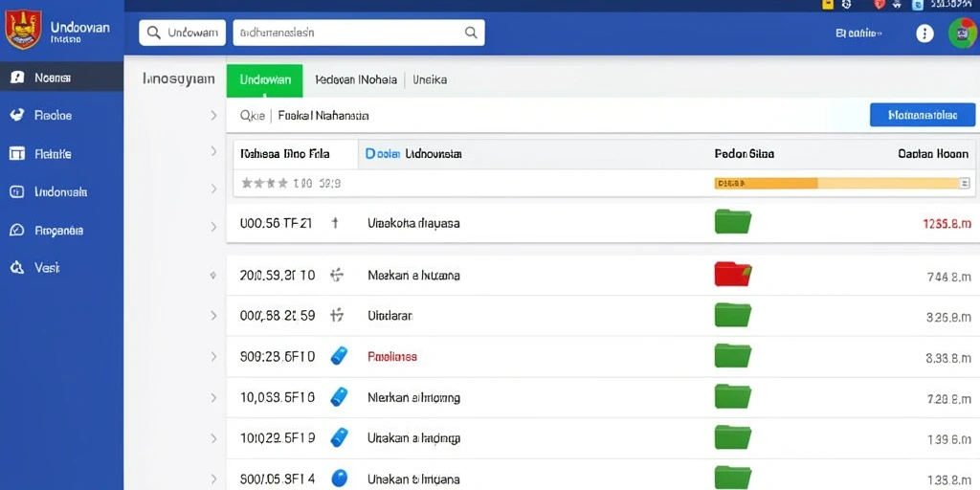Click the blue pill icon in Paoliaes row

coord(338,356)
